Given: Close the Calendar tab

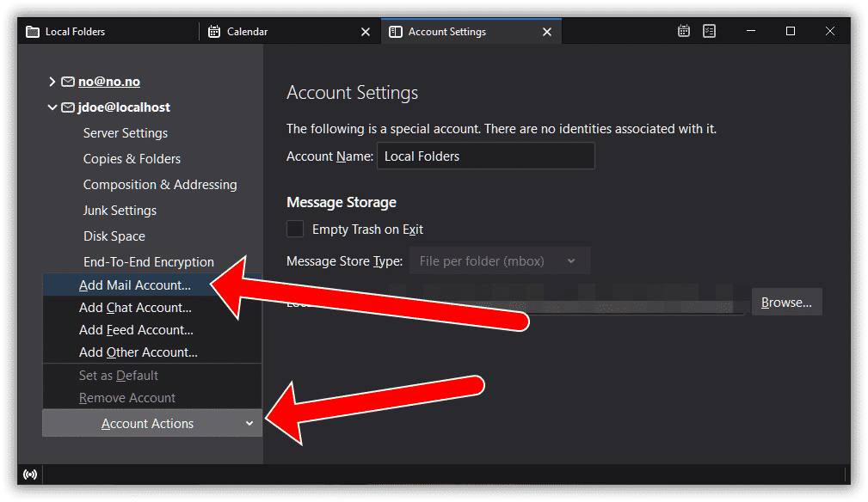Looking at the screenshot, I should coord(366,32).
